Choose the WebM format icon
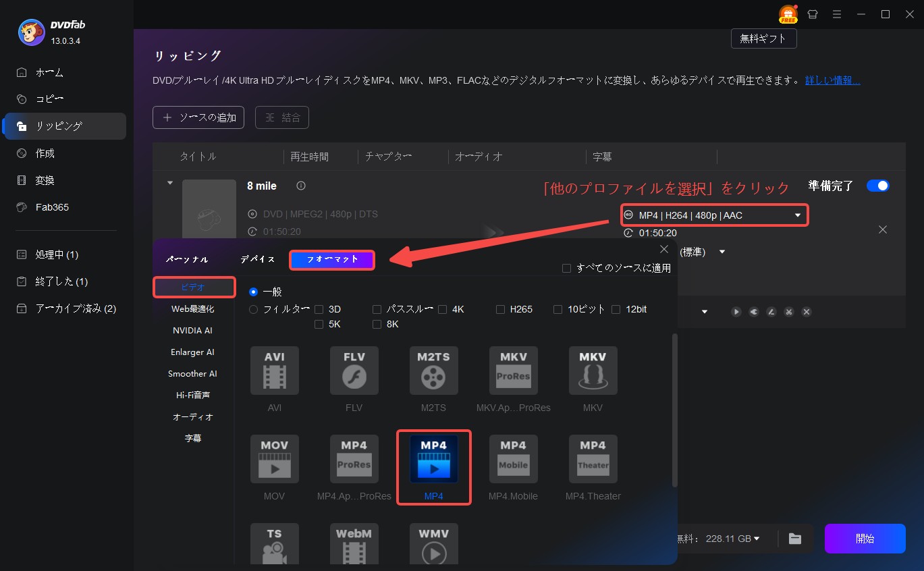924x571 pixels. [354, 544]
